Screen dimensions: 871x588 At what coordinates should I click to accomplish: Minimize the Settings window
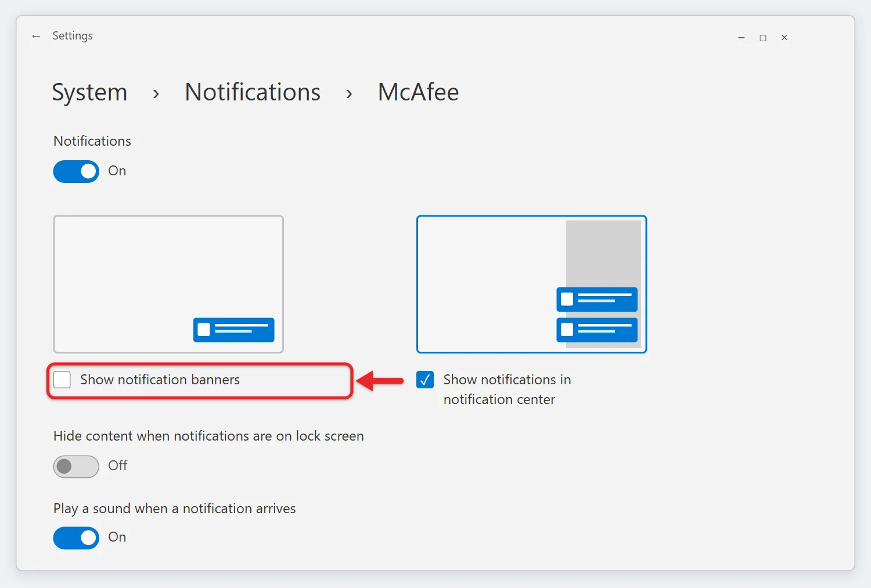coord(742,38)
